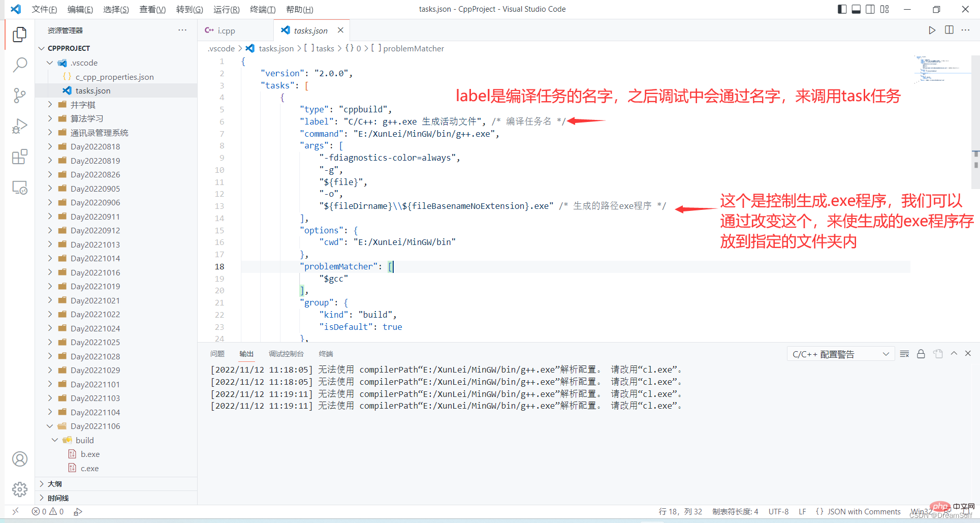The height and width of the screenshot is (523, 980).
Task: Run the file with the play button
Action: pos(932,30)
